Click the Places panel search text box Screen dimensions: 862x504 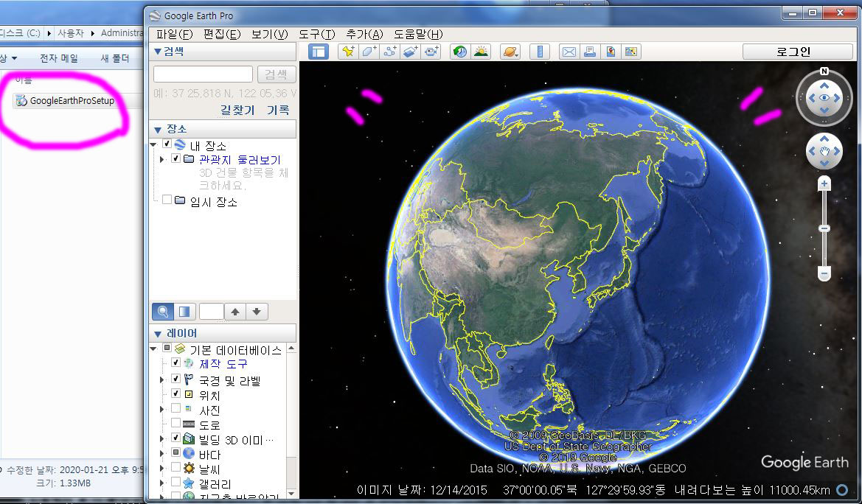(x=211, y=312)
